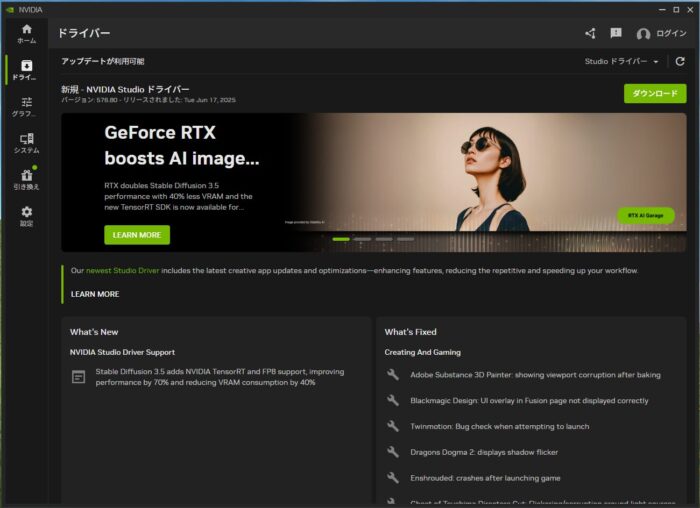700x508 pixels.
Task: Click the 'What's New' heading
Action: (94, 332)
